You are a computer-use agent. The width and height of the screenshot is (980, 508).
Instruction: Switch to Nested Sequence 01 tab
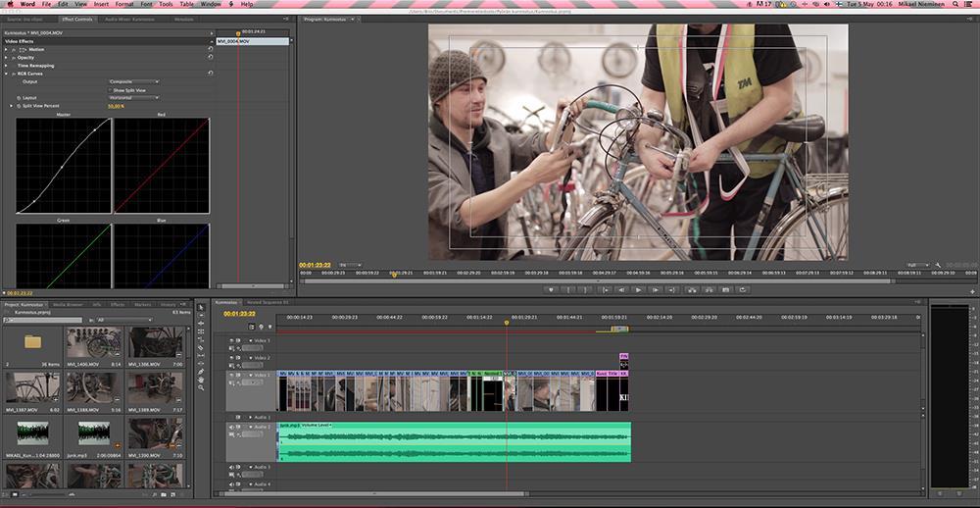point(268,302)
